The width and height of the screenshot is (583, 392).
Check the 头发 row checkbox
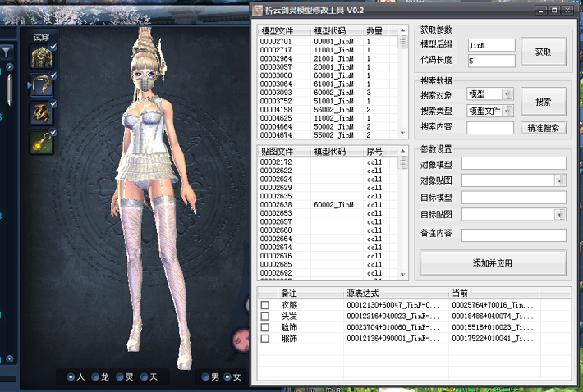[264, 317]
